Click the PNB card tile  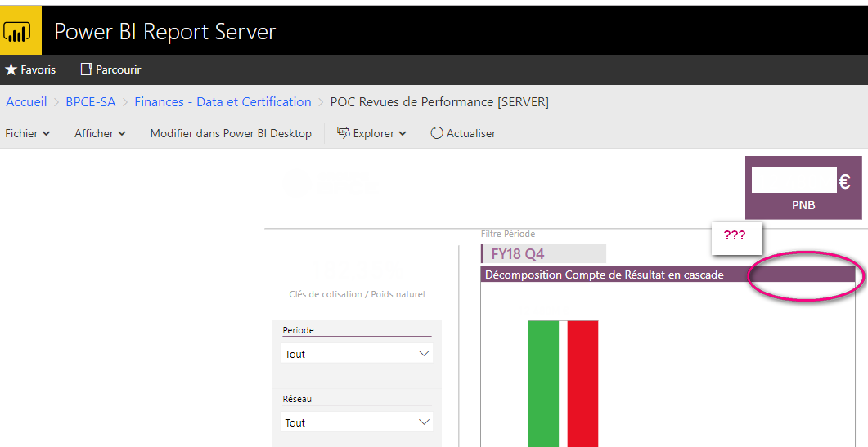point(803,189)
